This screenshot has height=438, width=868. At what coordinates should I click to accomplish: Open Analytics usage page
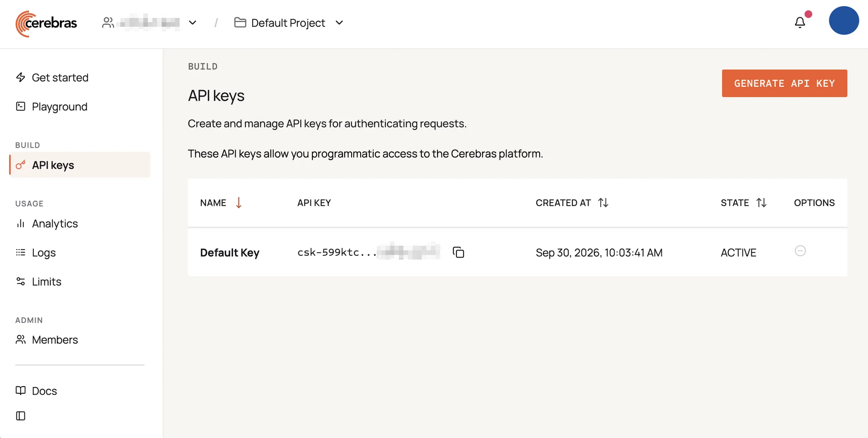(x=47, y=224)
